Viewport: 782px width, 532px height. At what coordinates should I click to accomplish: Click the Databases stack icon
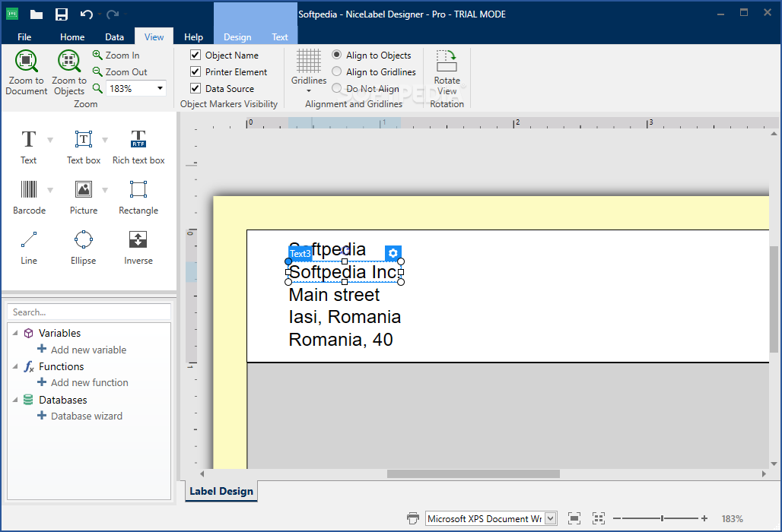[x=28, y=400]
